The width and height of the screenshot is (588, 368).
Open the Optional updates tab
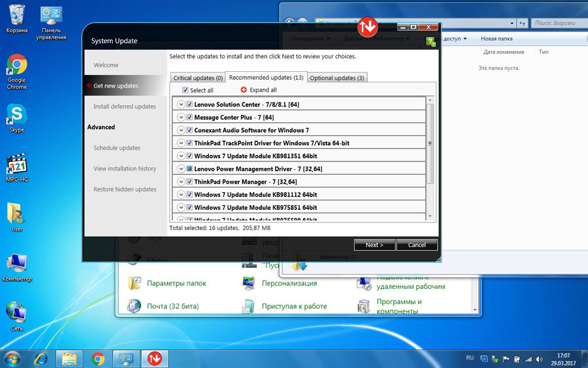tap(336, 78)
